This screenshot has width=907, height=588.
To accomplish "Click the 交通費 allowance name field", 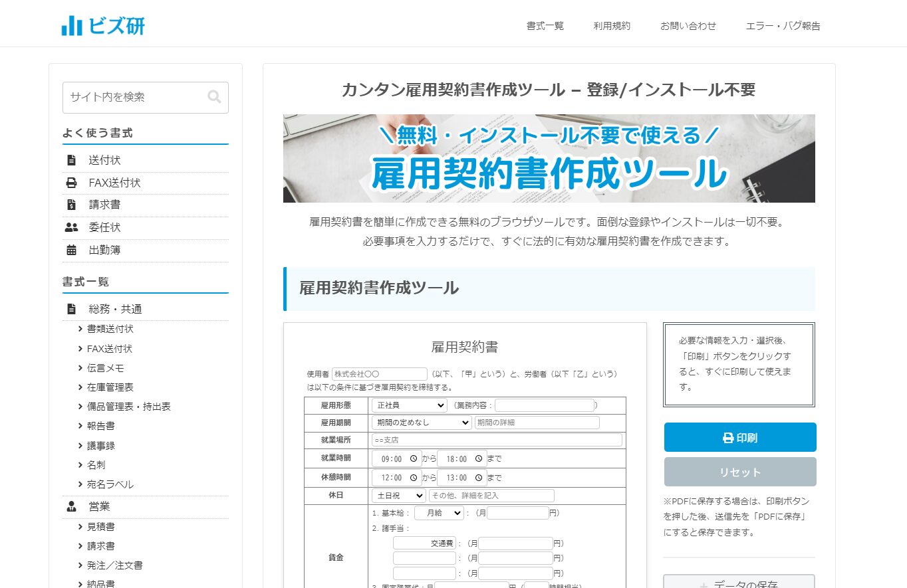I will 424,543.
